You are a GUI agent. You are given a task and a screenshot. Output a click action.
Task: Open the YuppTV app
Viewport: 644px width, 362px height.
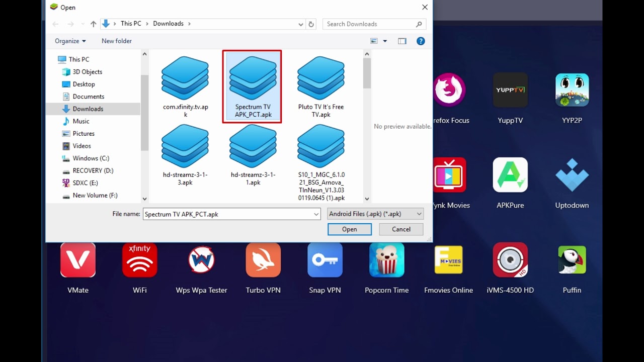click(510, 90)
